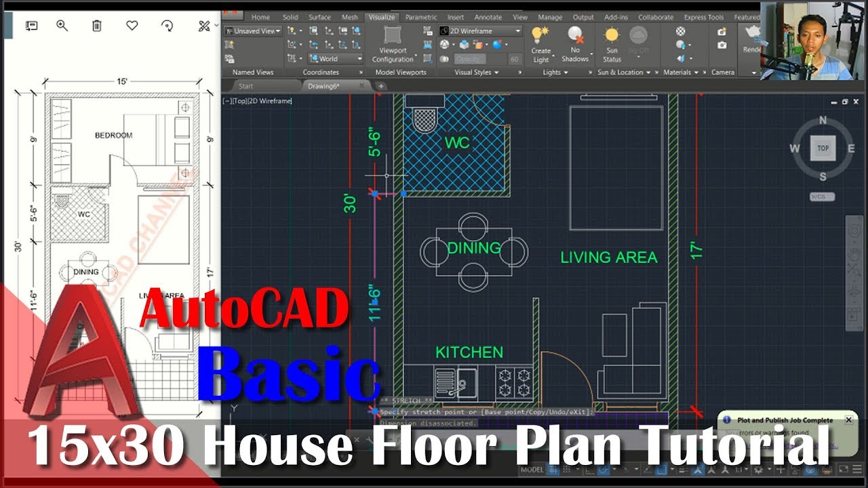Open the World UCS dropdown
This screenshot has height=488, width=868.
point(335,59)
